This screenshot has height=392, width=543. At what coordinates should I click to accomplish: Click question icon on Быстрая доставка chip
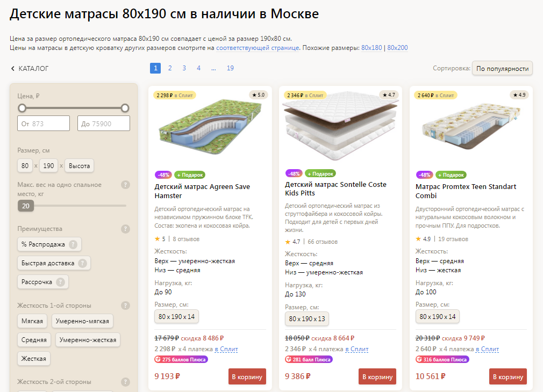[83, 263]
